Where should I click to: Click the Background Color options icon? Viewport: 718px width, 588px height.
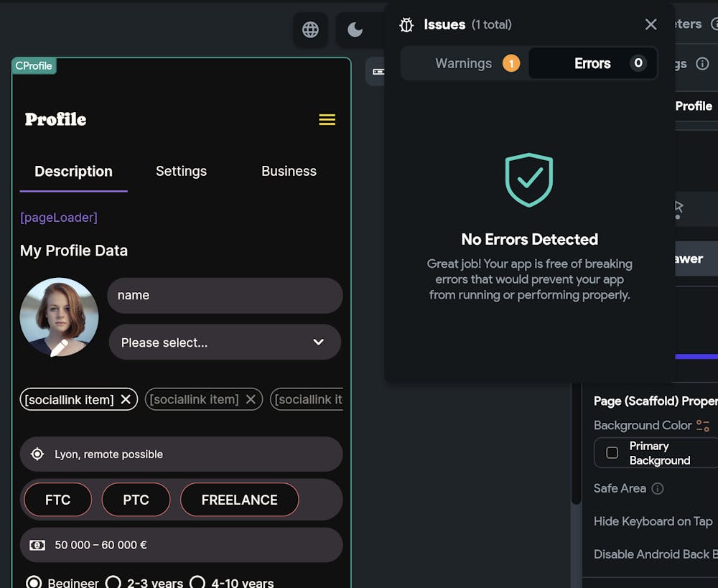(x=702, y=426)
